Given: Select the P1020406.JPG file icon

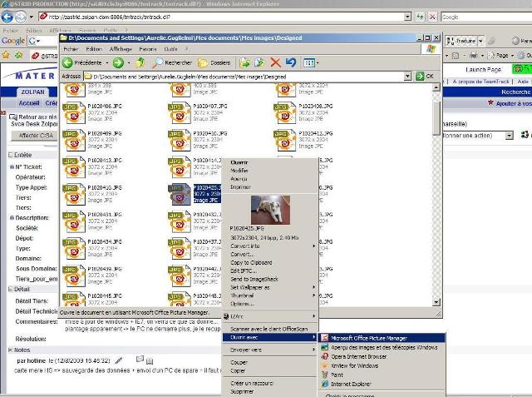Looking at the screenshot, I should 73,109.
